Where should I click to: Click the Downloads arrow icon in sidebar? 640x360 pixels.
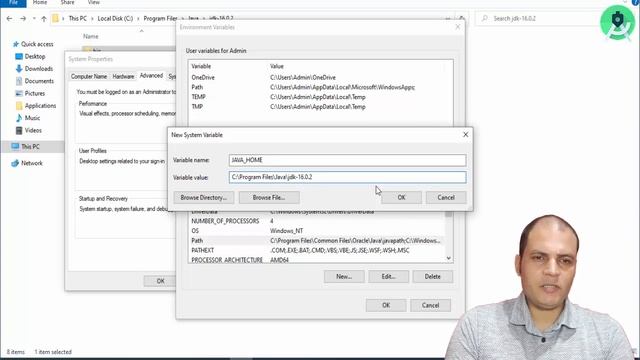[19, 69]
